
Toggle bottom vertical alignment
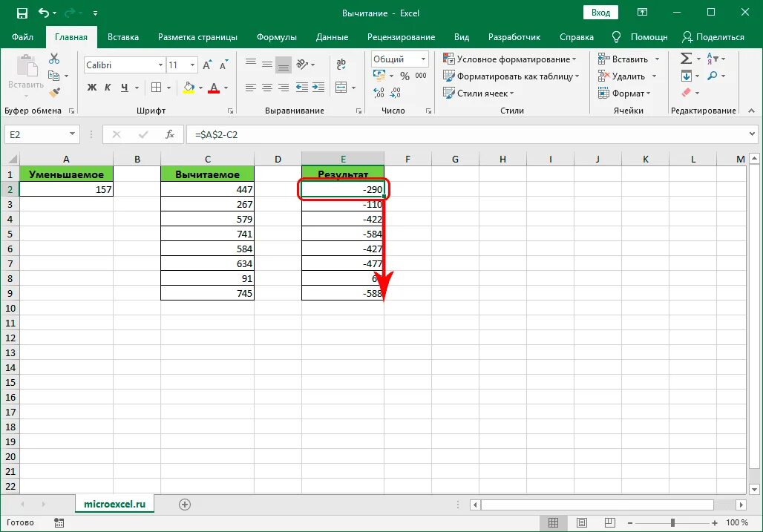pos(284,65)
